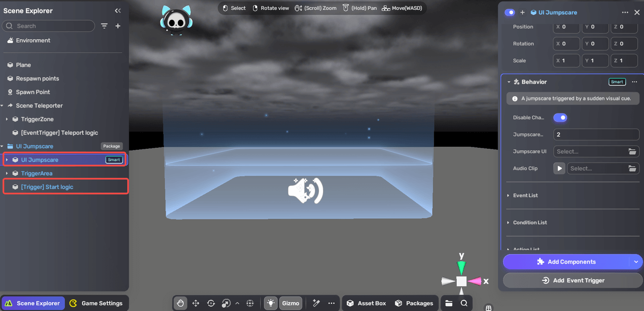The height and width of the screenshot is (311, 644).
Task: Open the Jumpscare UI file picker
Action: coord(632,151)
